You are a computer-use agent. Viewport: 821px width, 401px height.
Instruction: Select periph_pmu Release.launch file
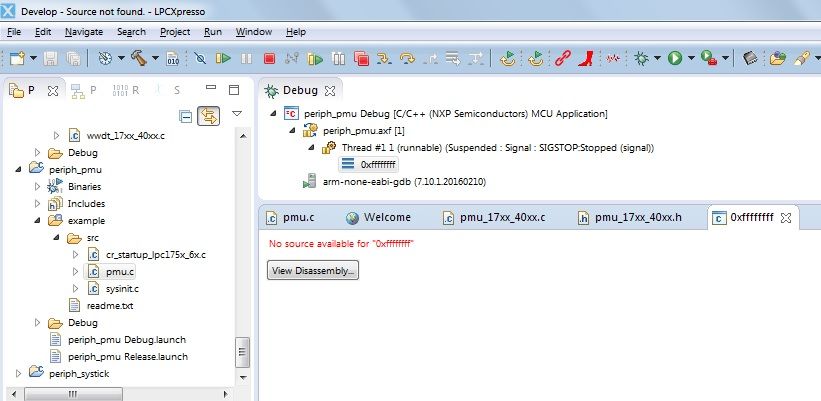tap(128, 357)
